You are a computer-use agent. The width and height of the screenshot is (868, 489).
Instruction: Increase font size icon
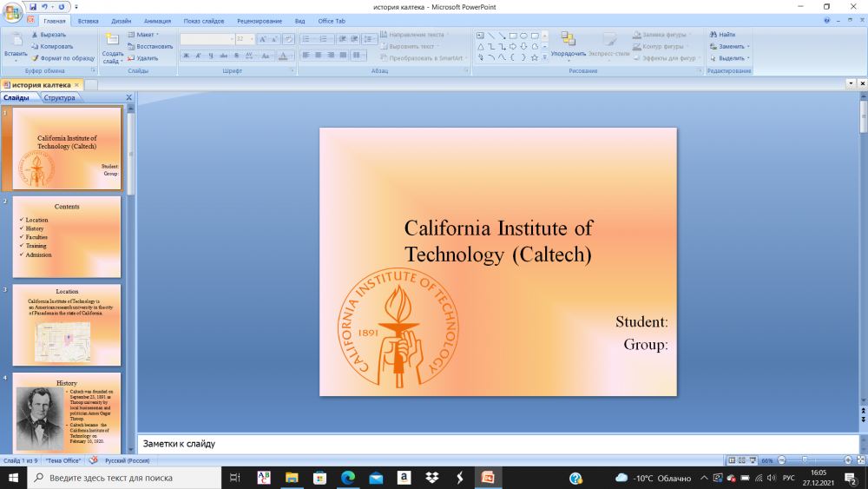tap(263, 39)
